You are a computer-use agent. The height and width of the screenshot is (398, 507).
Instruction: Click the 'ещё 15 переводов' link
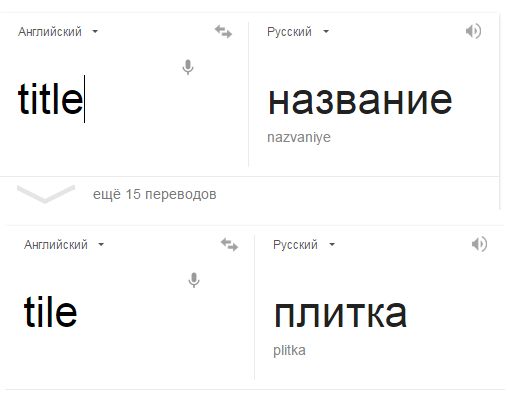coord(154,194)
